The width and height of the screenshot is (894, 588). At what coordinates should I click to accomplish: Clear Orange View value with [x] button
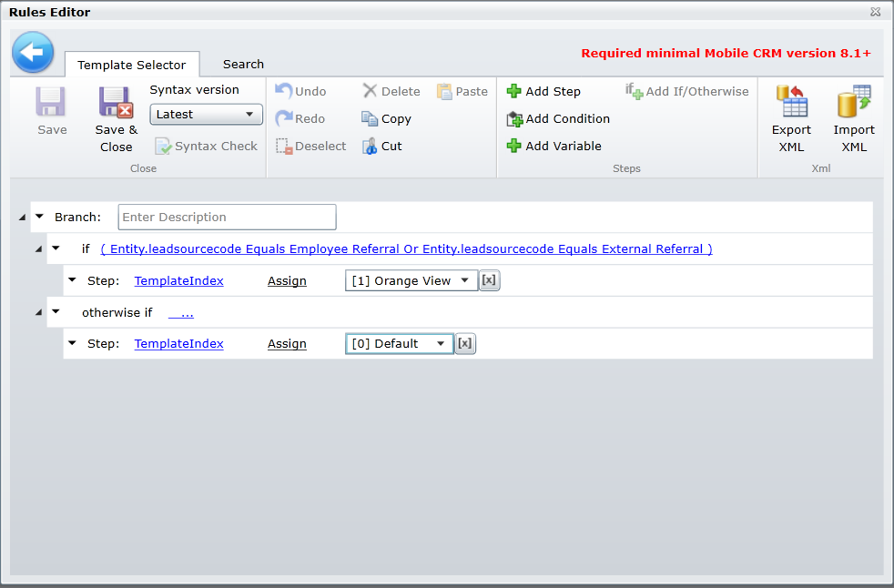click(489, 280)
